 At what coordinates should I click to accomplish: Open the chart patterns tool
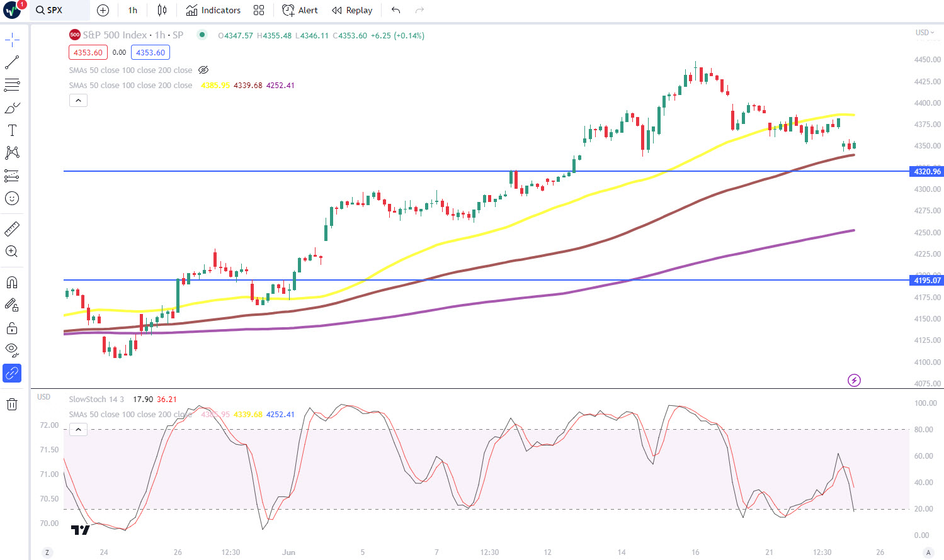coord(12,153)
